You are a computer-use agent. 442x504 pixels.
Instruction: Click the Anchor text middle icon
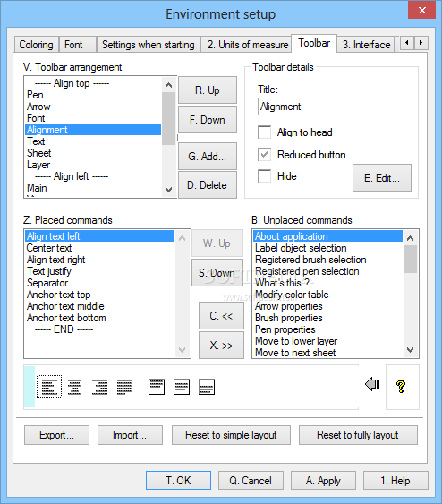click(x=182, y=387)
